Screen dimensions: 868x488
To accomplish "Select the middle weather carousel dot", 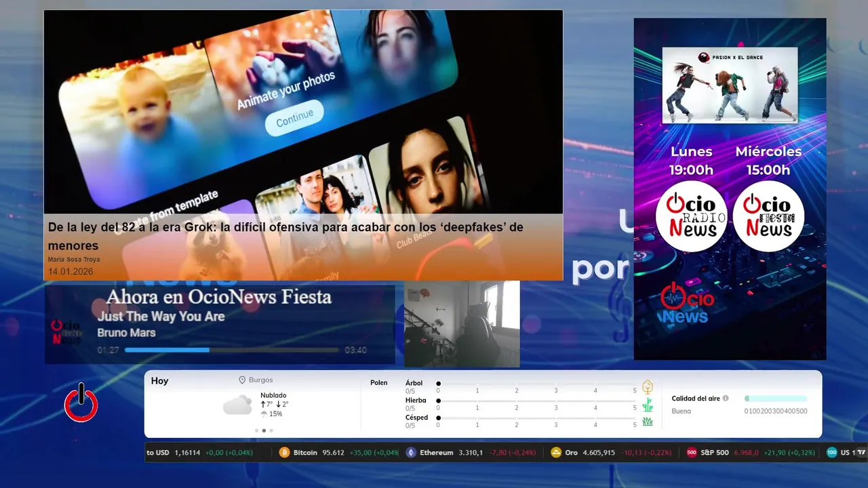I will coord(264,430).
